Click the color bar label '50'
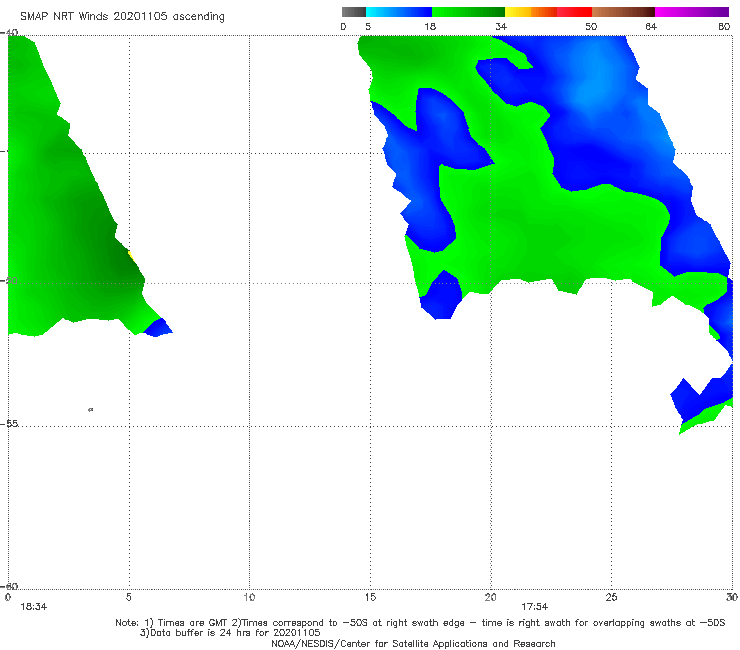 click(x=591, y=27)
